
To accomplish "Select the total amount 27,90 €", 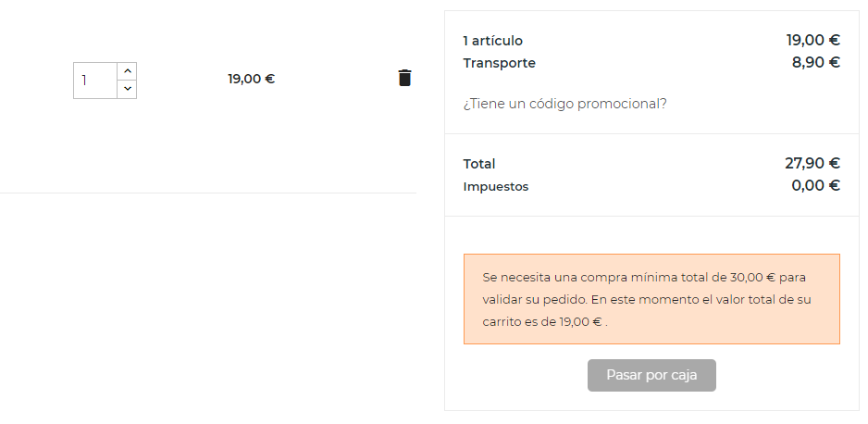I will point(812,163).
